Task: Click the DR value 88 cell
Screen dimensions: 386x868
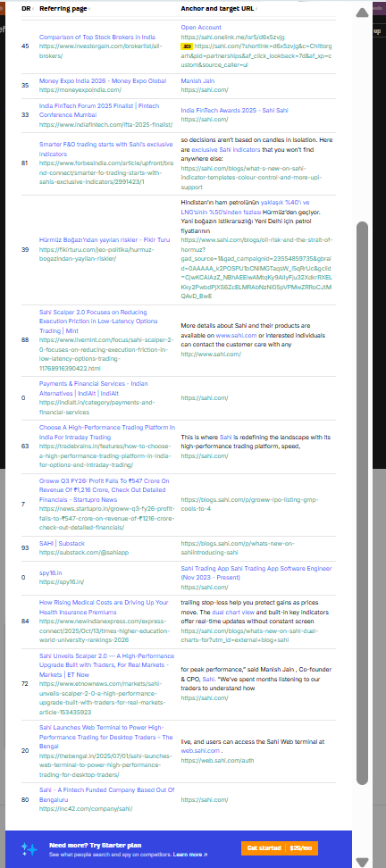Action: (25, 340)
